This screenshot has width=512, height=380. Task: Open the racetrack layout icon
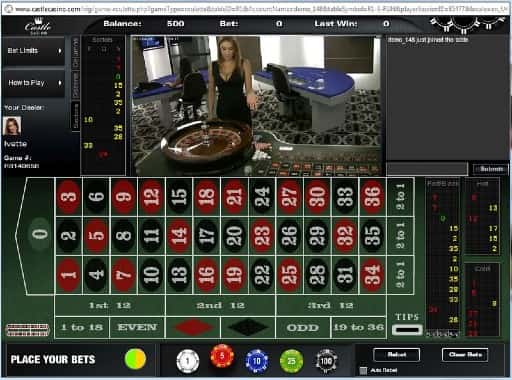coord(27,329)
